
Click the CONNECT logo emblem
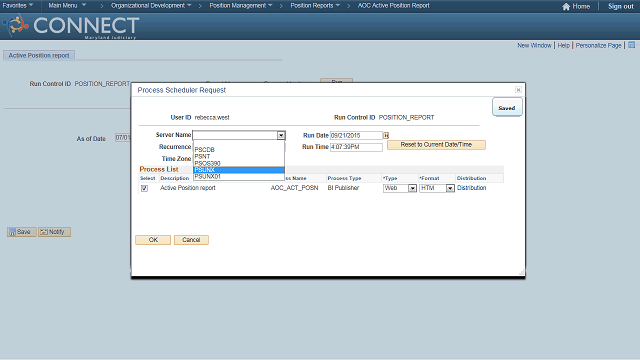16,25
